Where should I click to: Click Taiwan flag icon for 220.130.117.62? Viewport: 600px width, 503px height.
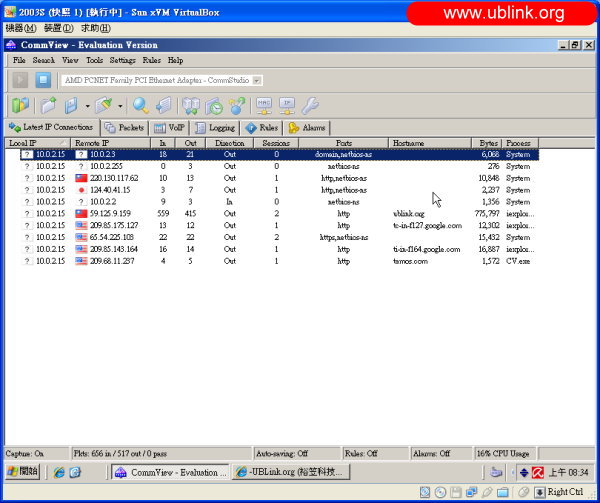coord(81,178)
